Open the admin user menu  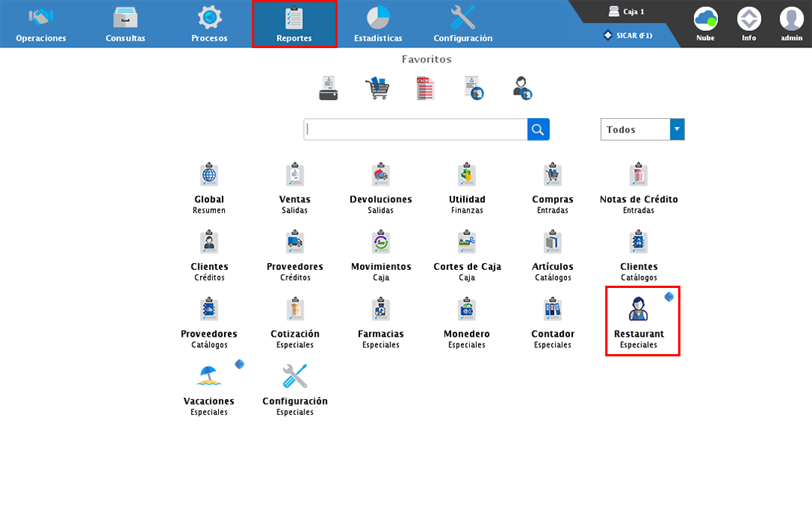coord(791,24)
